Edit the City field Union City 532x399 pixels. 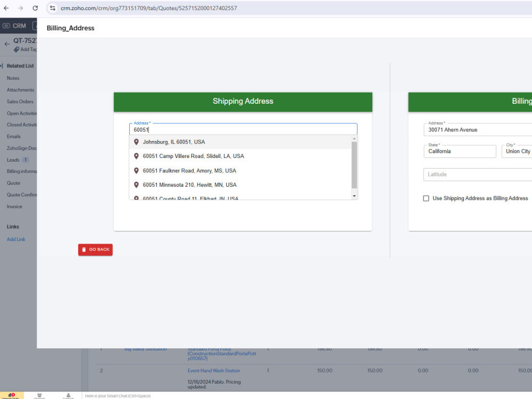point(517,151)
